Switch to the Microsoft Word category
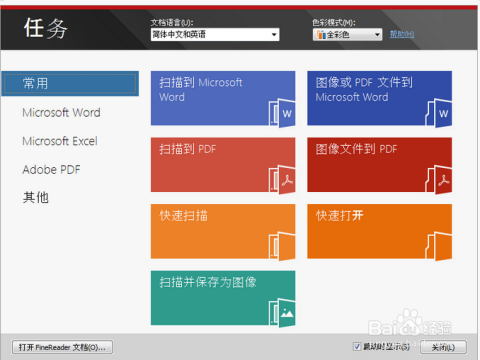Screen dimensions: 480x360 tap(61, 113)
